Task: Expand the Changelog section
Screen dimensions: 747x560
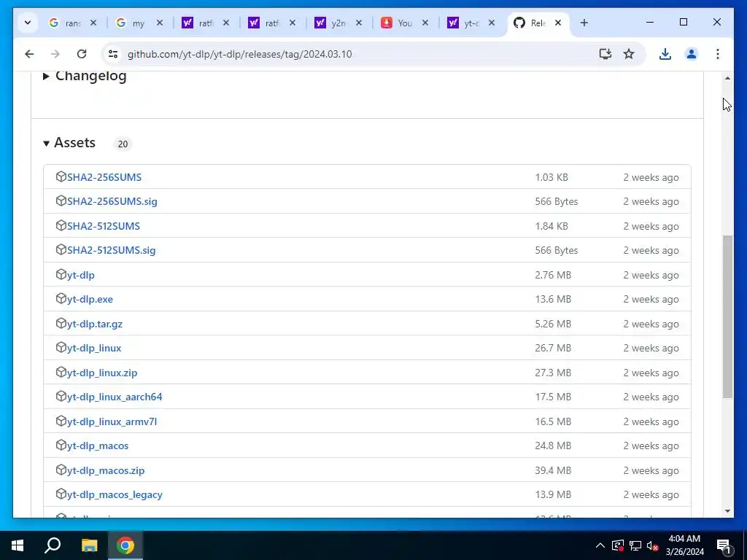Action: (x=85, y=76)
